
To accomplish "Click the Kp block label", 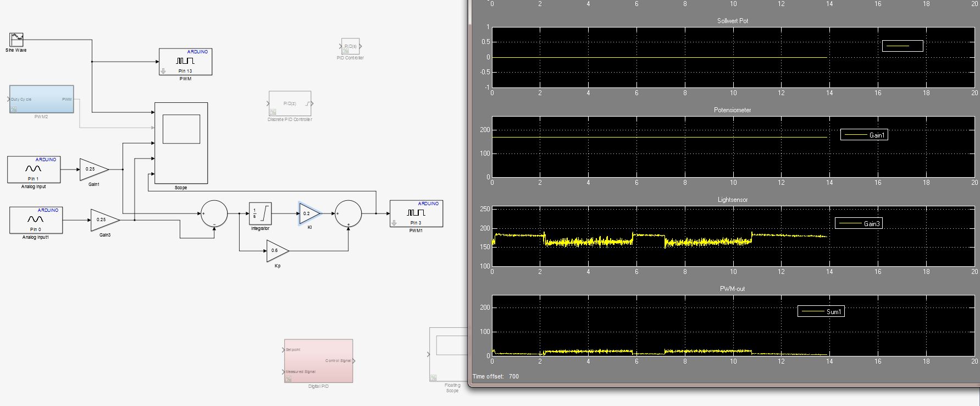I will pos(278,266).
